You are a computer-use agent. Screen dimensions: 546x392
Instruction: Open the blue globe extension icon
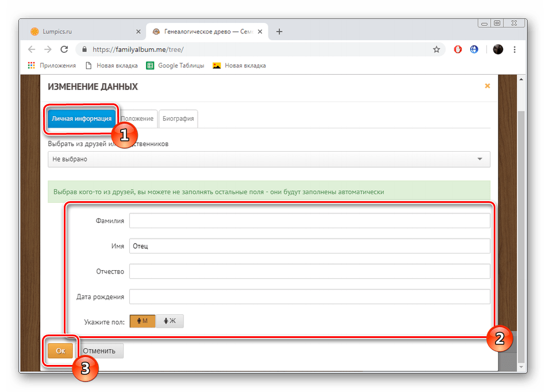474,49
